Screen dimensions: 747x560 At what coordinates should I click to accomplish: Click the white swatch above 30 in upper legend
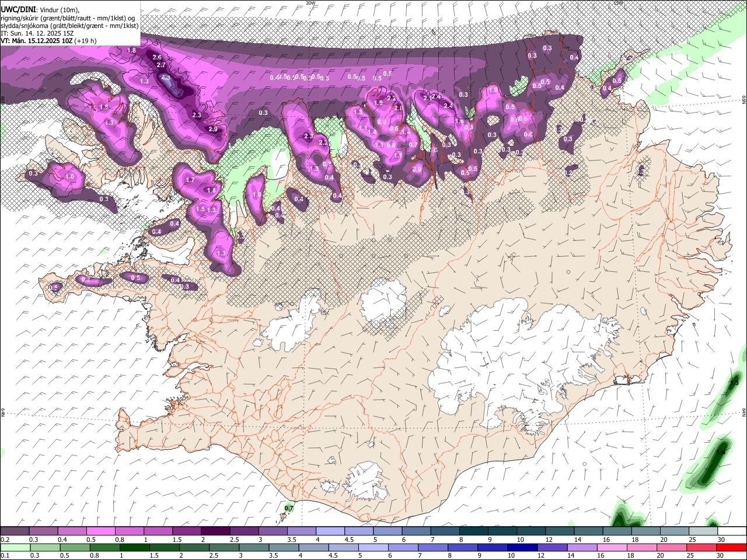[732, 530]
